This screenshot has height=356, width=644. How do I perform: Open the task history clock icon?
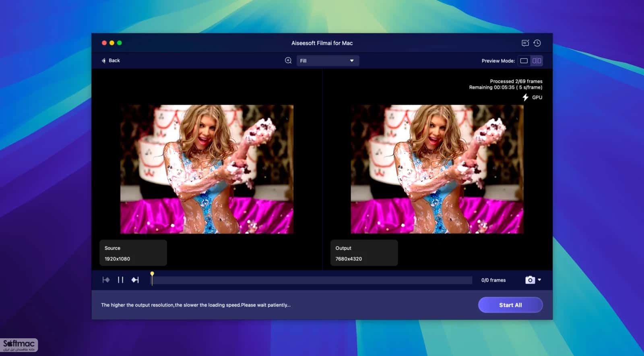537,43
